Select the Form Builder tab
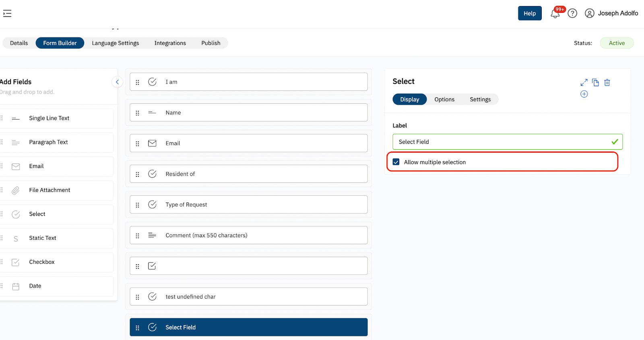This screenshot has width=644, height=340. point(60,43)
